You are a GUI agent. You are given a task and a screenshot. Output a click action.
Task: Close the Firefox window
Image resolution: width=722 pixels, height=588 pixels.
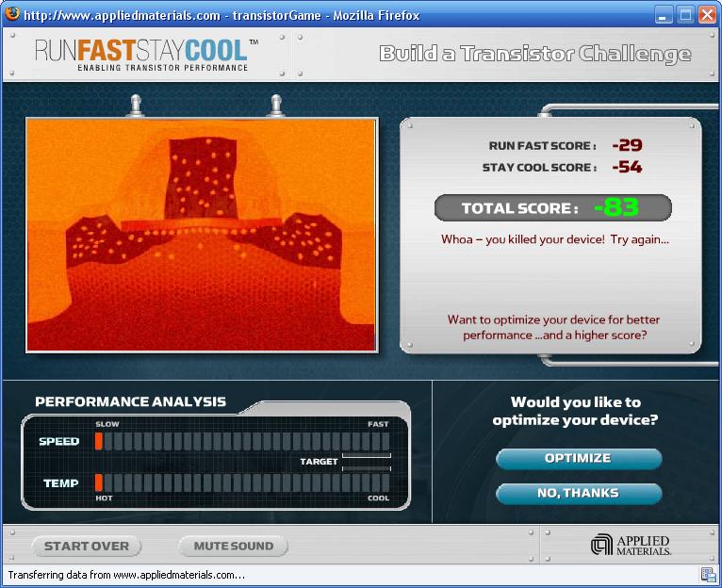click(707, 15)
